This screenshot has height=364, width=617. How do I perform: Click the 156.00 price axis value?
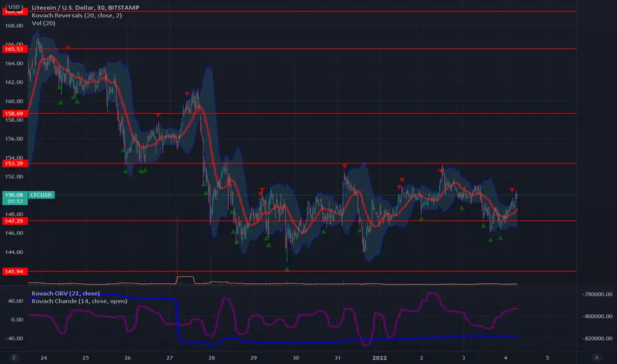tap(14, 139)
